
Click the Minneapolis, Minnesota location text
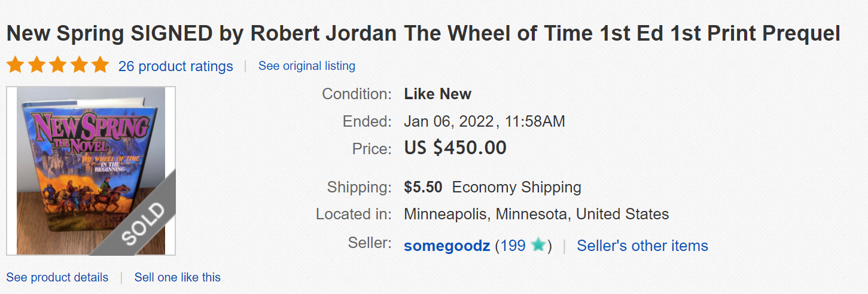(536, 214)
